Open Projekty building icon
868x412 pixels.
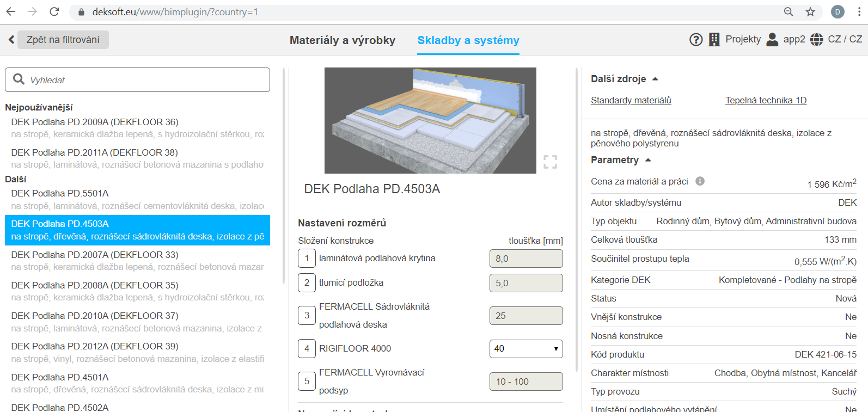[714, 40]
